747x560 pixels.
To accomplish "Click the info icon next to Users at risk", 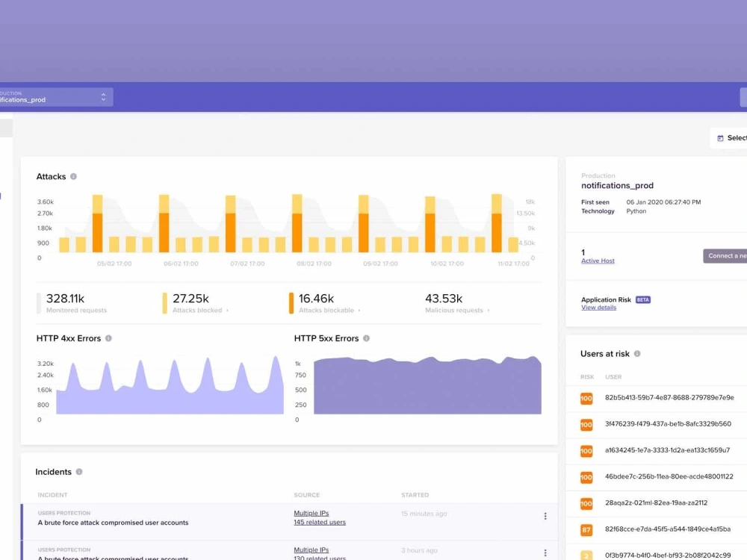I will (x=637, y=354).
